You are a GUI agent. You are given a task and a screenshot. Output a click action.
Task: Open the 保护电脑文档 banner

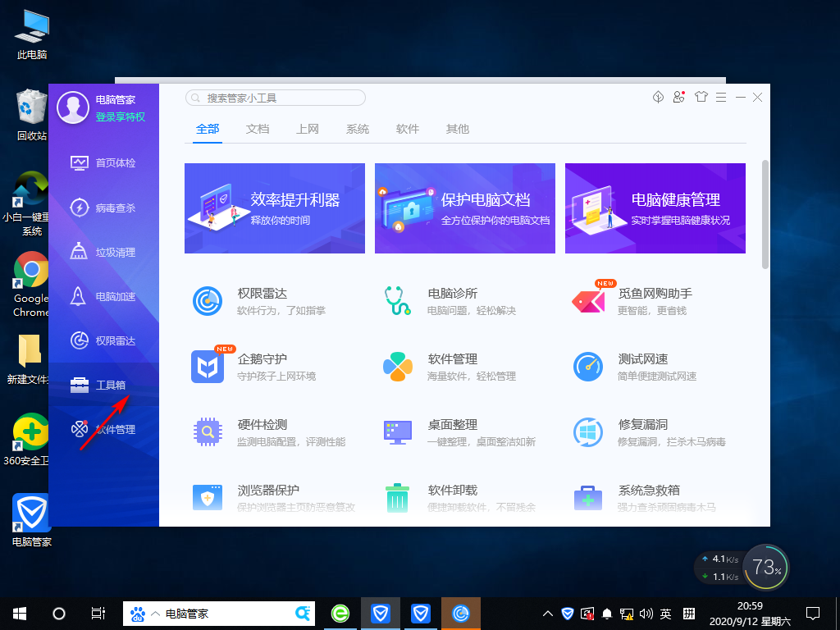click(x=464, y=208)
